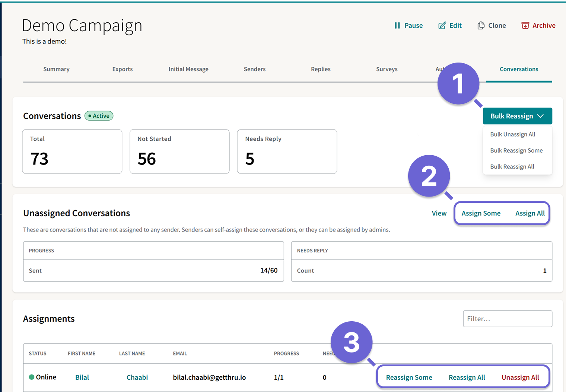
Task: Collapse menu via Bulk Reassign chevron
Action: 541,116
